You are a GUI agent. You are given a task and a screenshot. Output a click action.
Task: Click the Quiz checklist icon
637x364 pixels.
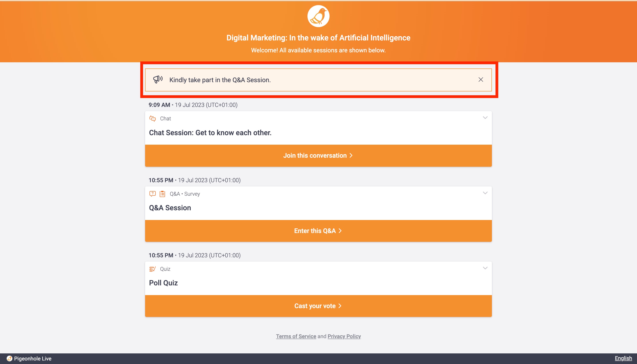click(152, 269)
